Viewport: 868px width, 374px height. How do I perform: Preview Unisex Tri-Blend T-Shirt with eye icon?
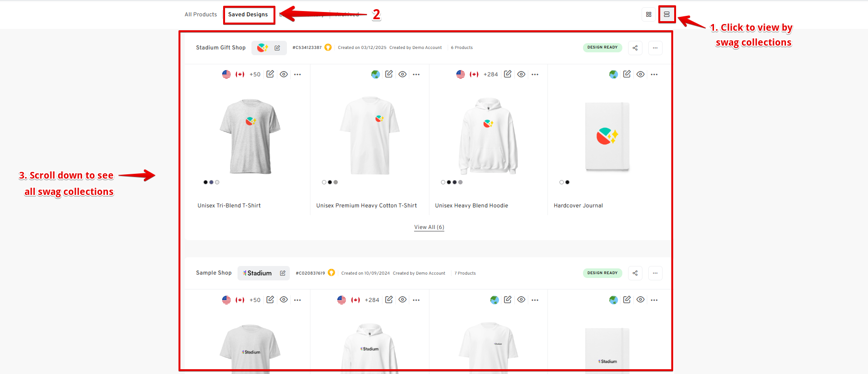click(284, 74)
